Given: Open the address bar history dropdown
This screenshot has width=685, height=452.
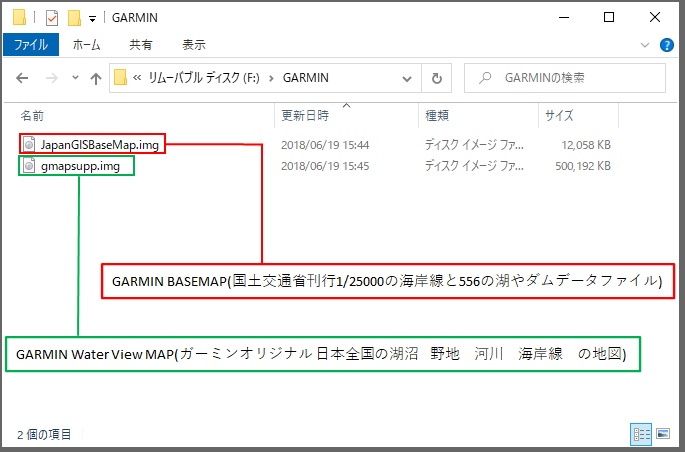Looking at the screenshot, I should (407, 79).
